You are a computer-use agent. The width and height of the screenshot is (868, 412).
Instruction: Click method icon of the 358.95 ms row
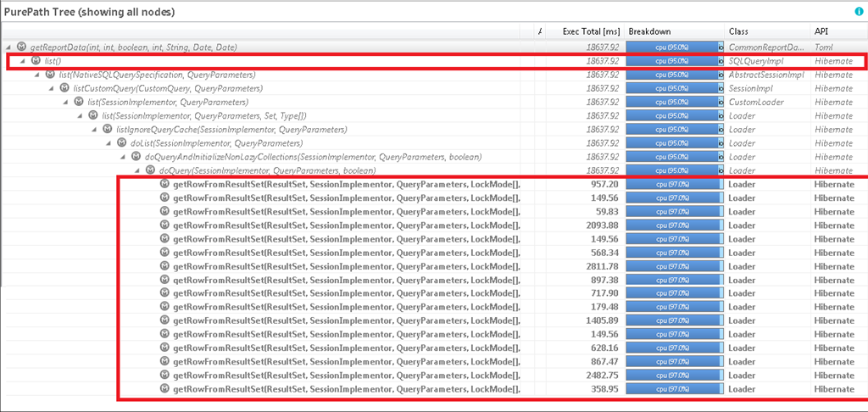tap(164, 389)
